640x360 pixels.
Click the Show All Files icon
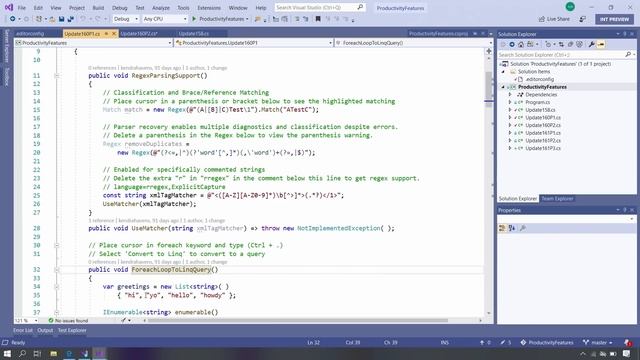579,44
